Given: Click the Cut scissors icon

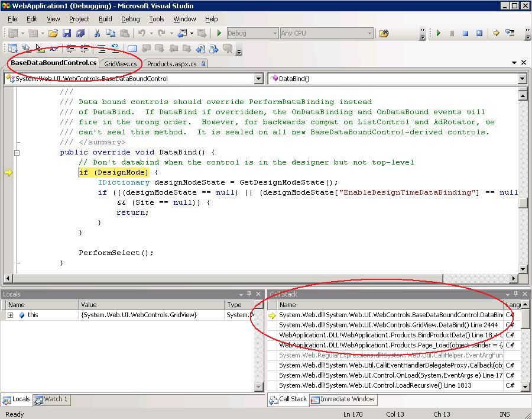Looking at the screenshot, I should pyautogui.click(x=97, y=33).
